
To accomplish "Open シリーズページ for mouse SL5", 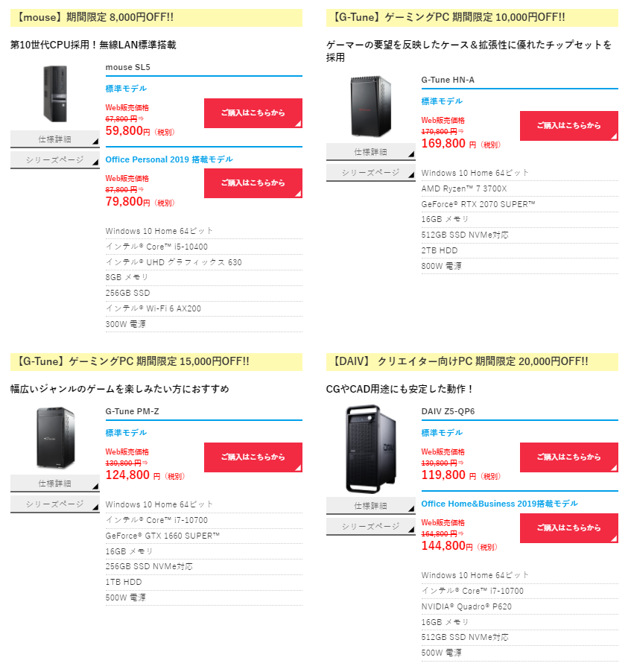I will [55, 160].
